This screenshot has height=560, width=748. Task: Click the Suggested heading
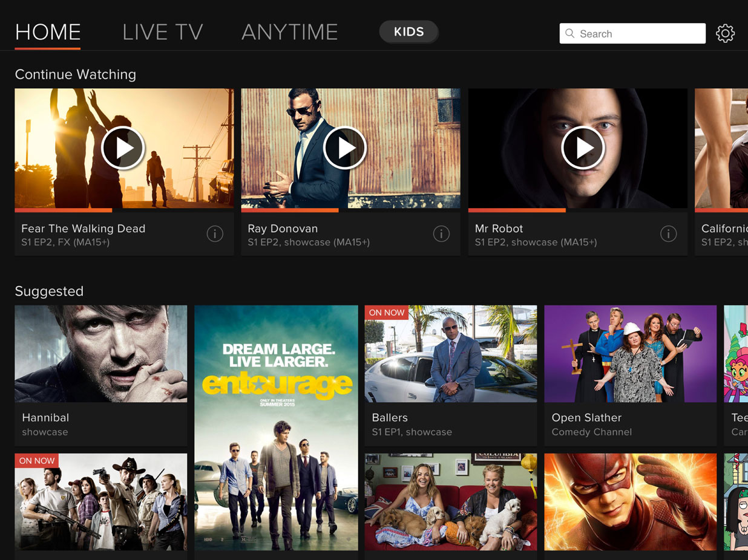click(x=49, y=291)
